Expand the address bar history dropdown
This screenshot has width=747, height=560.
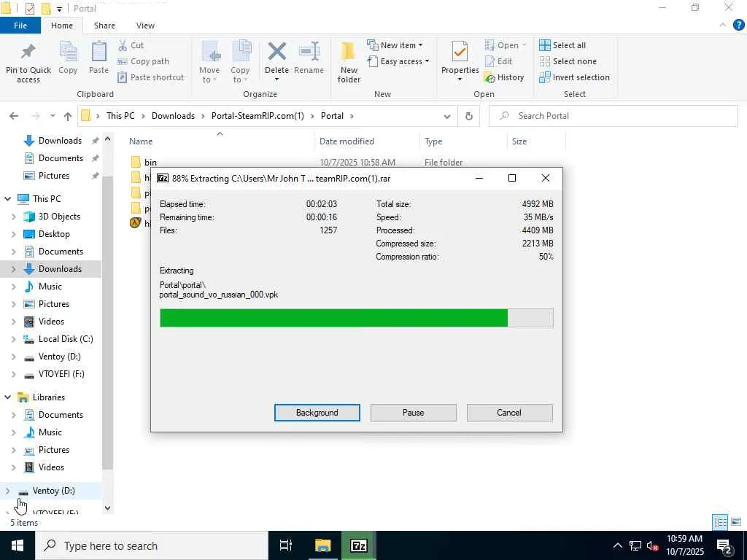447,116
